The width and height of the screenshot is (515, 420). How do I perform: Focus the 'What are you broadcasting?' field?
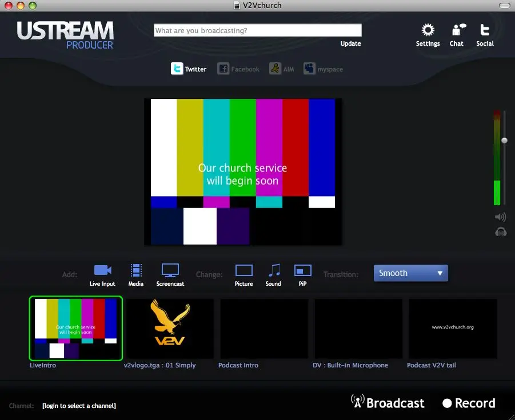(257, 30)
